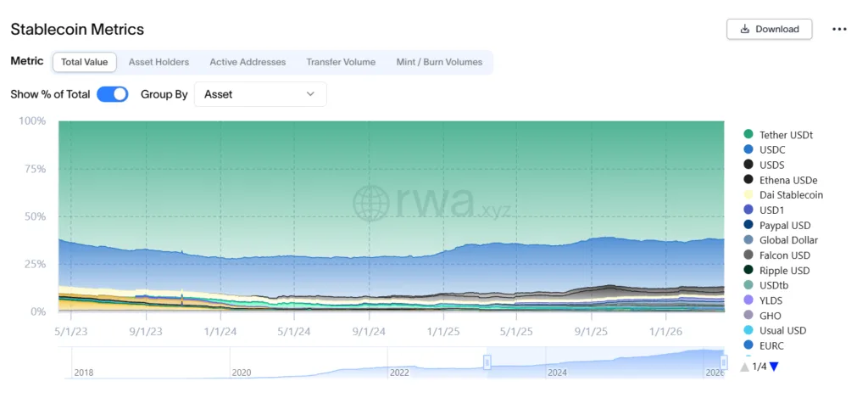Image resolution: width=868 pixels, height=398 pixels.
Task: Click the 1/1/24 x-axis date label
Action: (x=221, y=331)
